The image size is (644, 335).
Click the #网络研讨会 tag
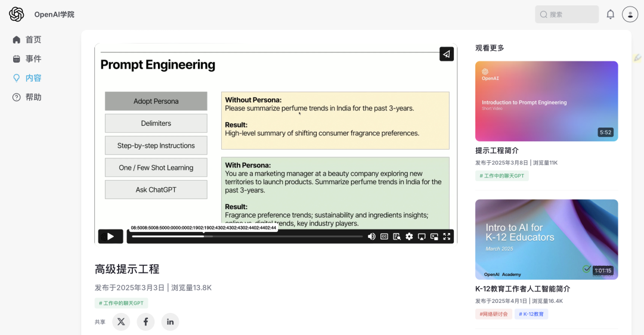[494, 314]
